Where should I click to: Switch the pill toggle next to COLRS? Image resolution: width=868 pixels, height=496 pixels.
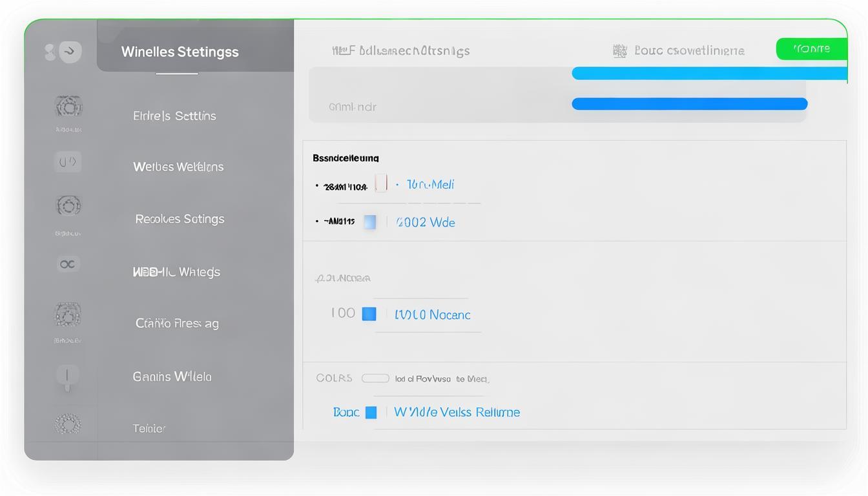375,378
